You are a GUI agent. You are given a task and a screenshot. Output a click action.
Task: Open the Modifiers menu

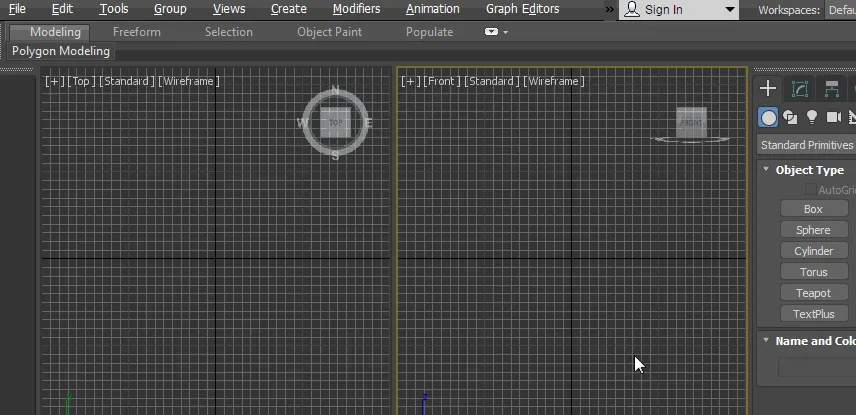point(356,9)
